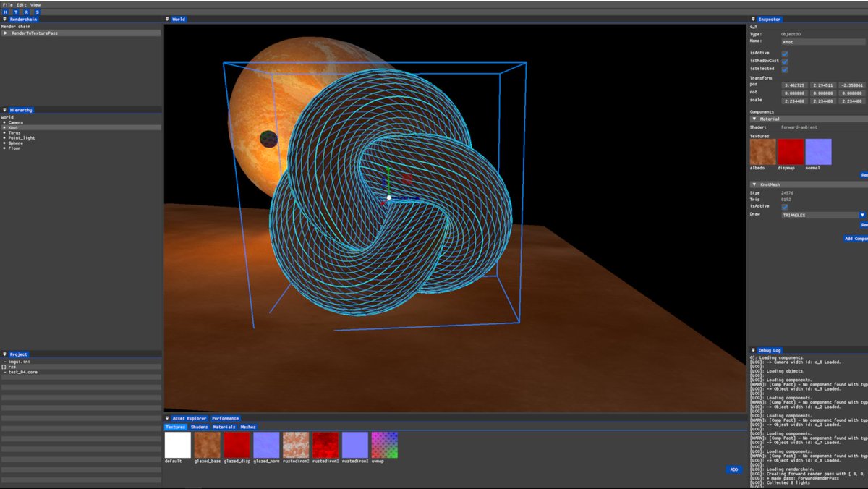This screenshot has width=868, height=489.
Task: Open the Meshes asset tab
Action: click(248, 427)
